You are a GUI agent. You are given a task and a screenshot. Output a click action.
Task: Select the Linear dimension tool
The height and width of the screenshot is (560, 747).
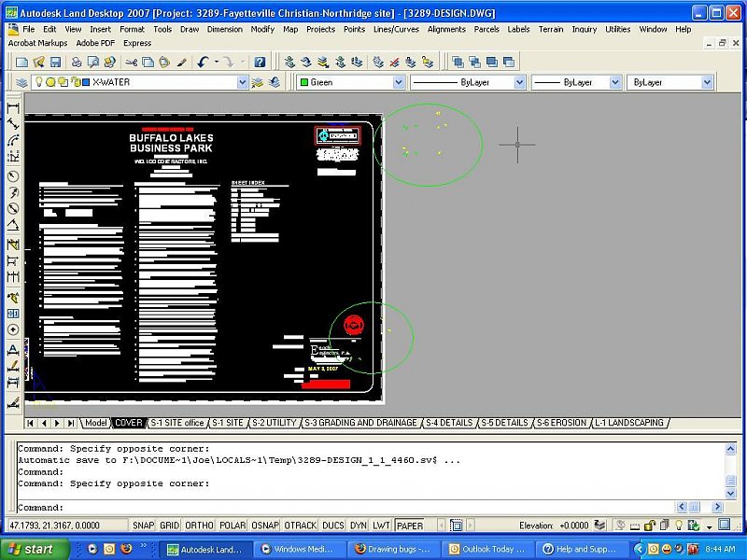click(13, 108)
